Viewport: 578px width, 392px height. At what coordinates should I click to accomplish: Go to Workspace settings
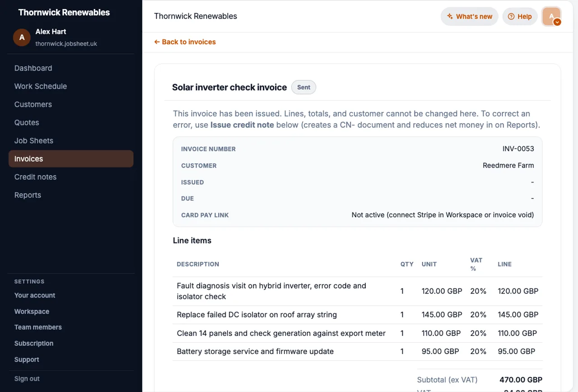[32, 312]
